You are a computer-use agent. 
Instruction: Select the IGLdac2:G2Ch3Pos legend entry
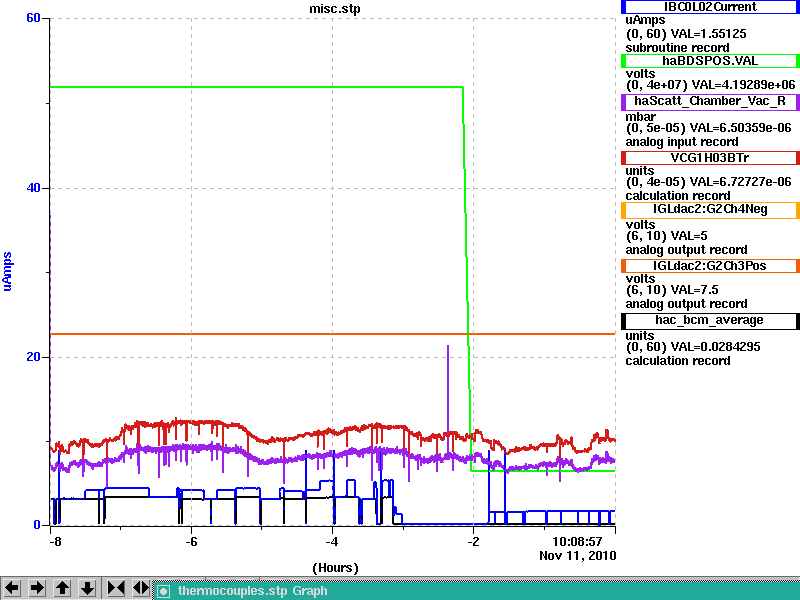tap(710, 266)
